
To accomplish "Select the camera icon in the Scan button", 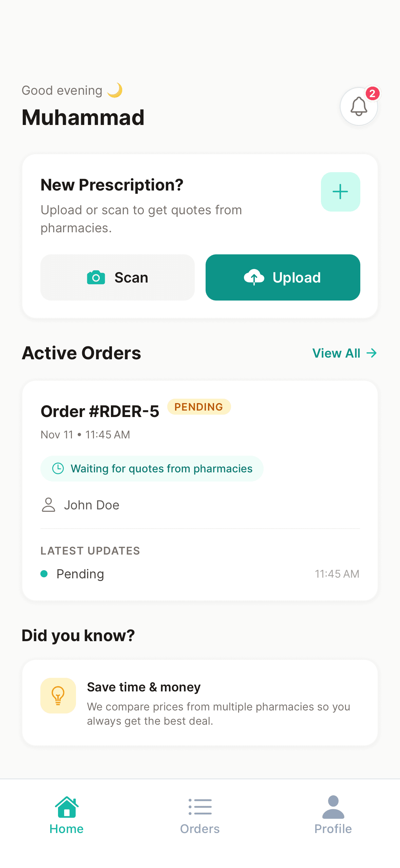I will pos(96,277).
